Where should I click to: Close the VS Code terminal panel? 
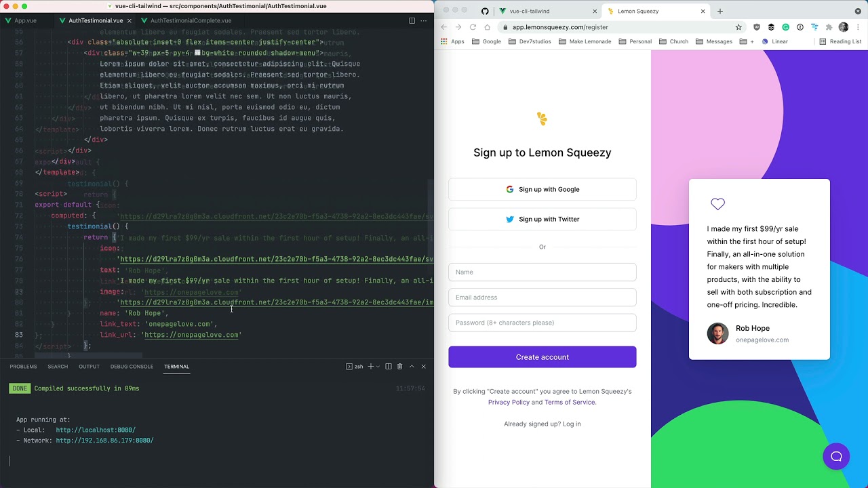[424, 367]
